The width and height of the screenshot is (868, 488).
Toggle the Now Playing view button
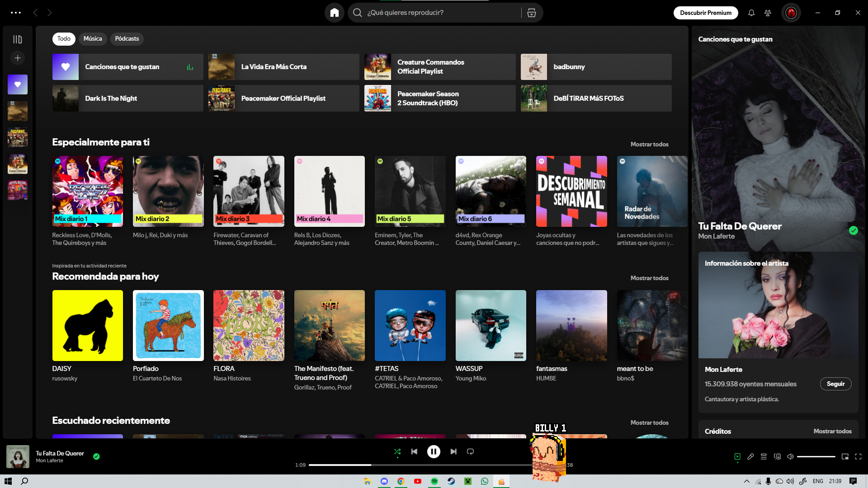[x=737, y=456]
